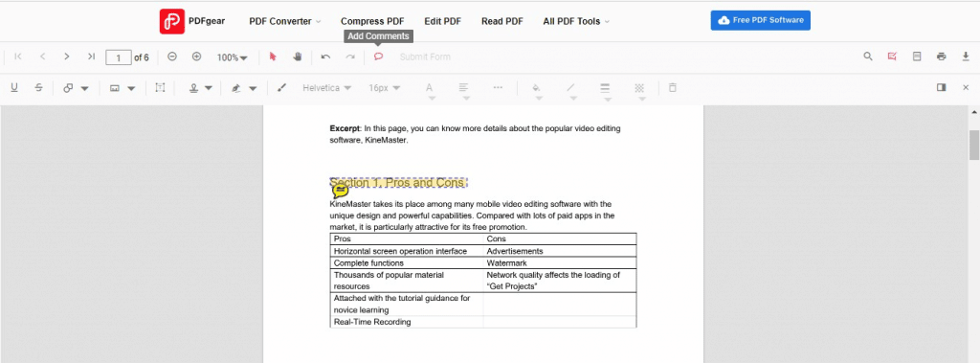Screen dimensions: 980x363
Task: Print the document
Action: point(942,57)
